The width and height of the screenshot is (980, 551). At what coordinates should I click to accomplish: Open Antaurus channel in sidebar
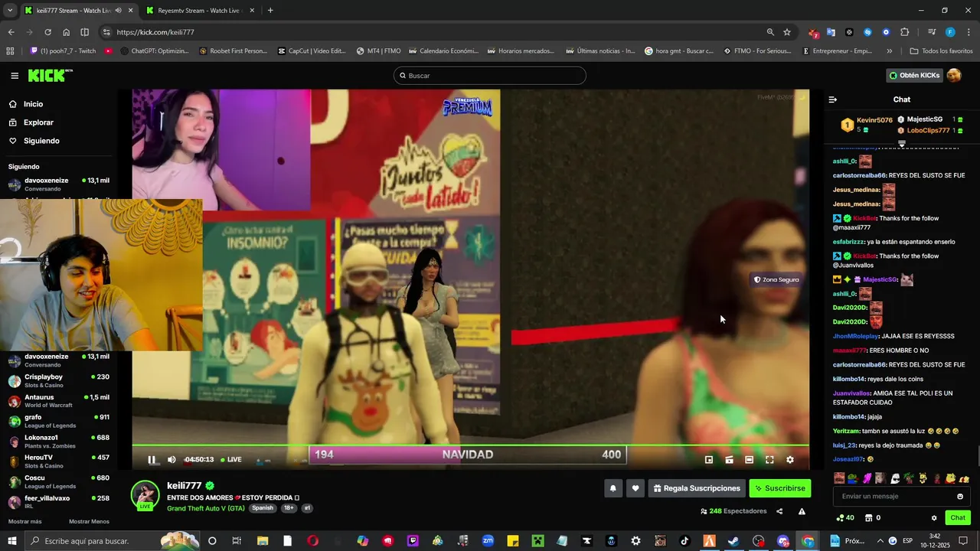(x=59, y=401)
